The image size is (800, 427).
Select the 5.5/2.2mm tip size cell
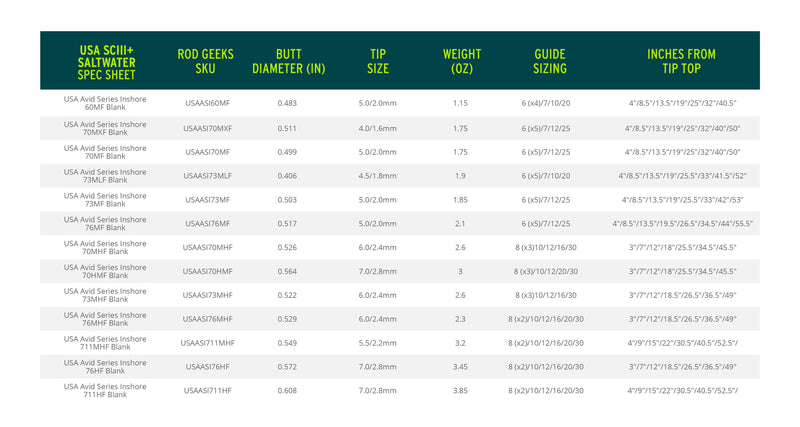click(377, 342)
